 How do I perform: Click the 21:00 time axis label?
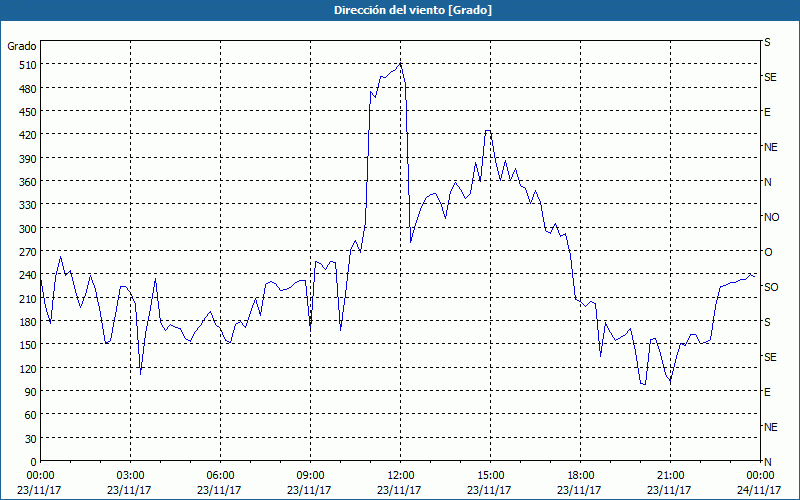670,476
